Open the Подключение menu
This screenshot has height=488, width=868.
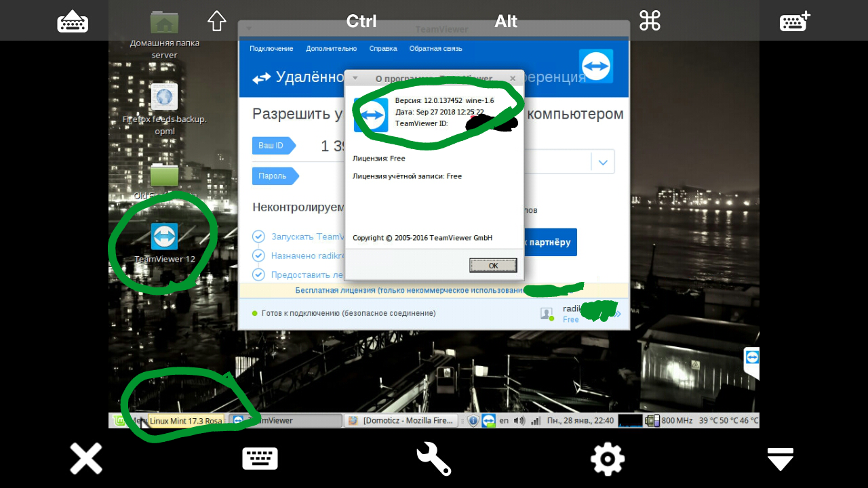pos(271,49)
